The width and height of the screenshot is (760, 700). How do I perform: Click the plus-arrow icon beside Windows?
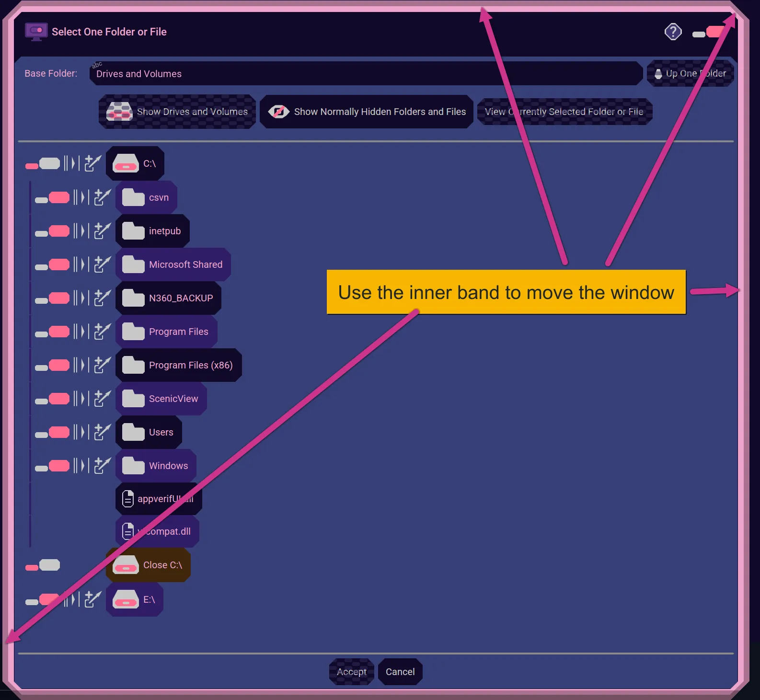[x=103, y=465]
